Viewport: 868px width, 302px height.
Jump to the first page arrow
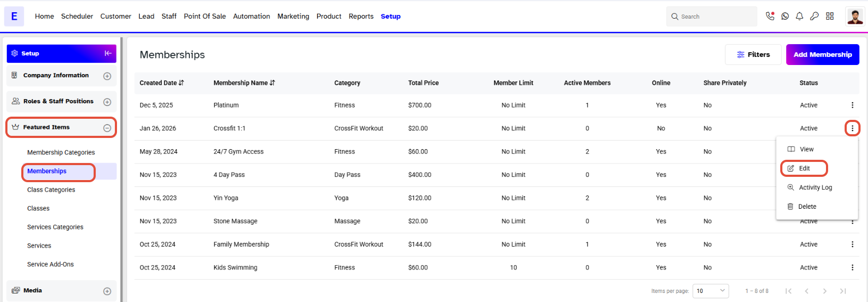click(788, 291)
